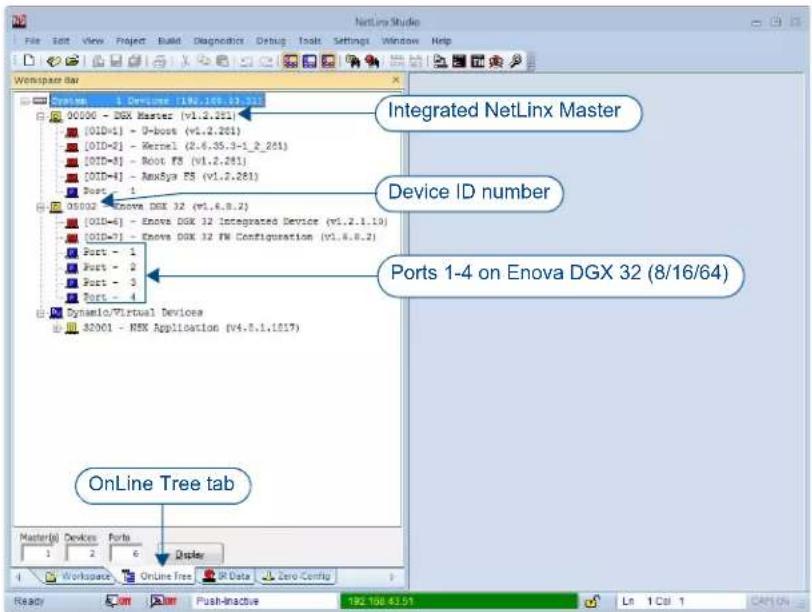
Task: Click the first toolbar icon after the grayed pair
Action: tap(441, 62)
